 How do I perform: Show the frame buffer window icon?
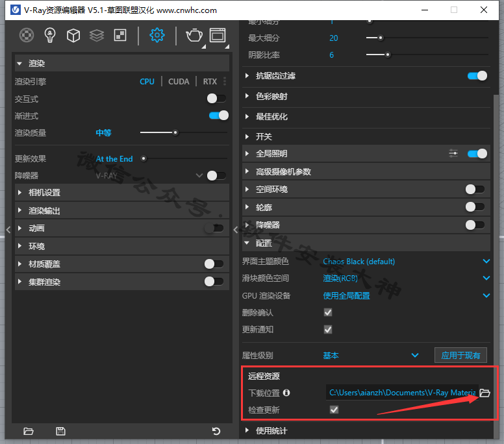(218, 35)
